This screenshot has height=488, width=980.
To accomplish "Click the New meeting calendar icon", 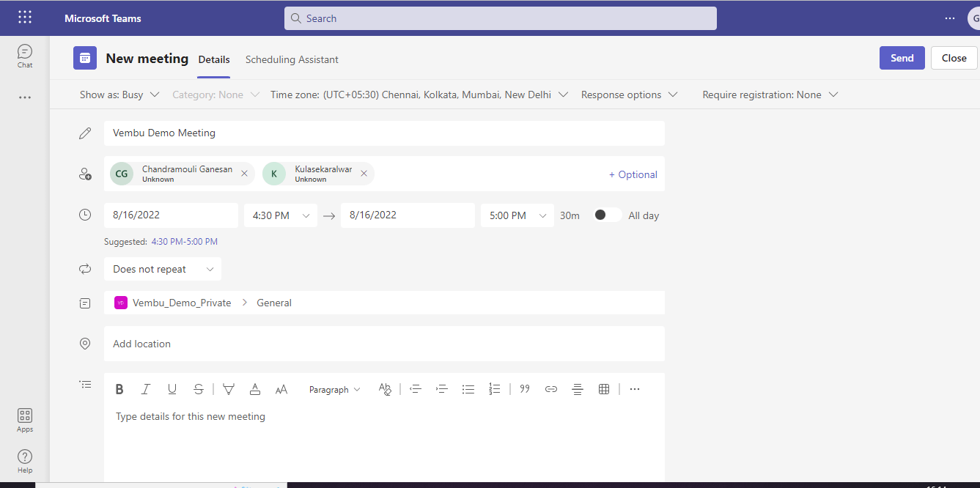I will 85,58.
